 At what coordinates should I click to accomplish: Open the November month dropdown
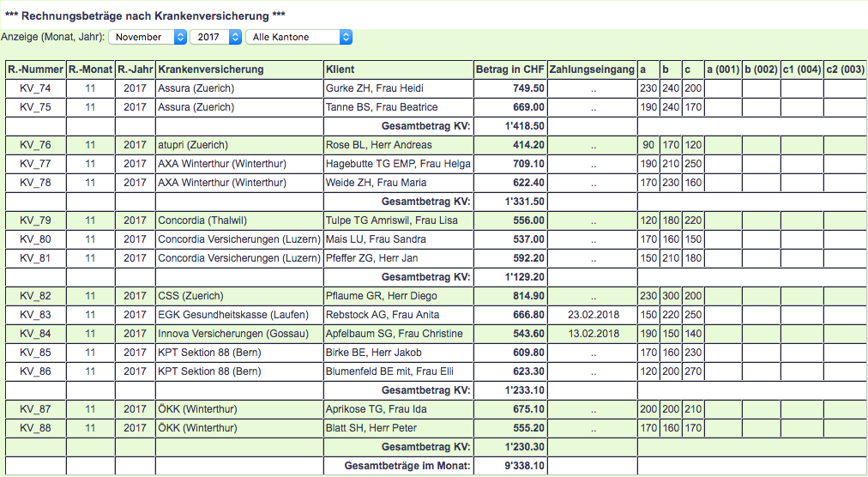coord(148,37)
